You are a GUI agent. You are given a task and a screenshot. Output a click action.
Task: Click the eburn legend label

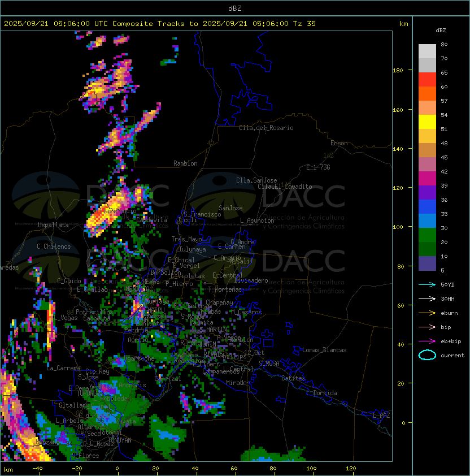pos(449,313)
